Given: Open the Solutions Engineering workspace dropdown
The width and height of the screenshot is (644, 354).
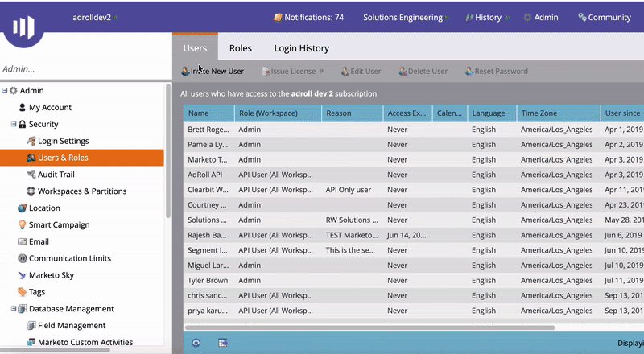Looking at the screenshot, I should (x=405, y=17).
